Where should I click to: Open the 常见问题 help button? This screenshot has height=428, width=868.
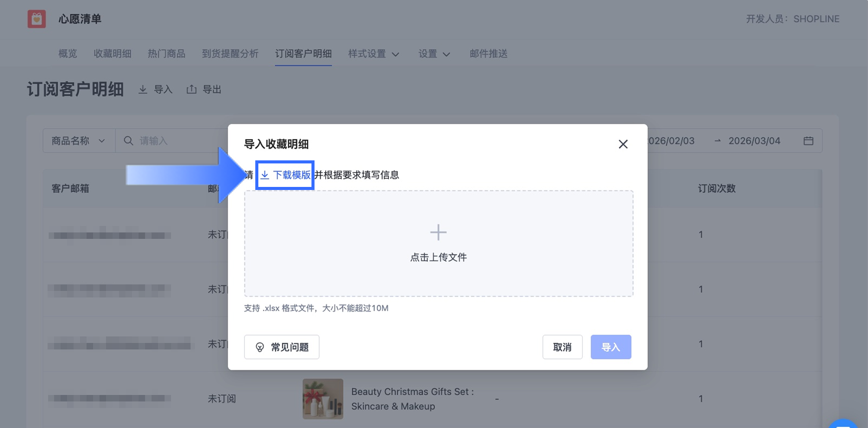click(282, 347)
